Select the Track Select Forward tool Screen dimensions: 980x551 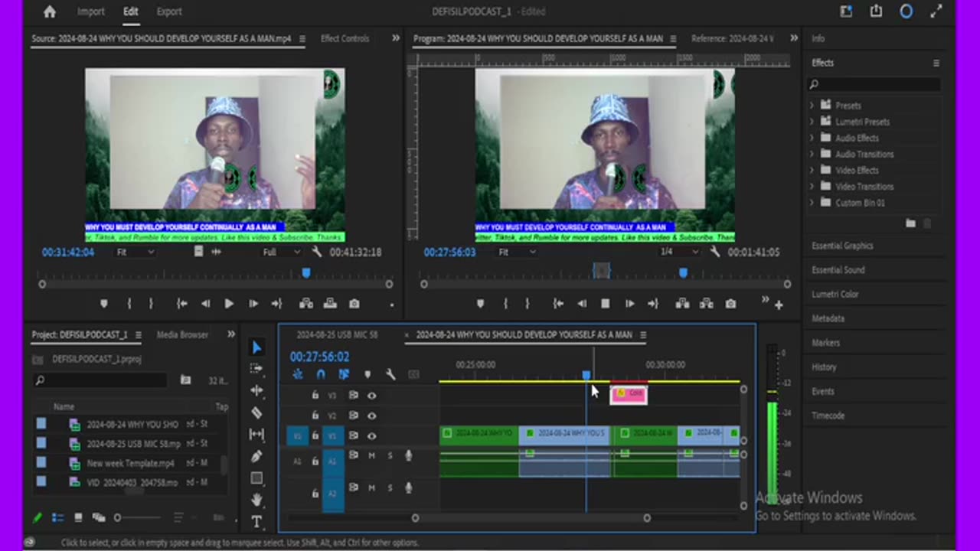pyautogui.click(x=256, y=368)
